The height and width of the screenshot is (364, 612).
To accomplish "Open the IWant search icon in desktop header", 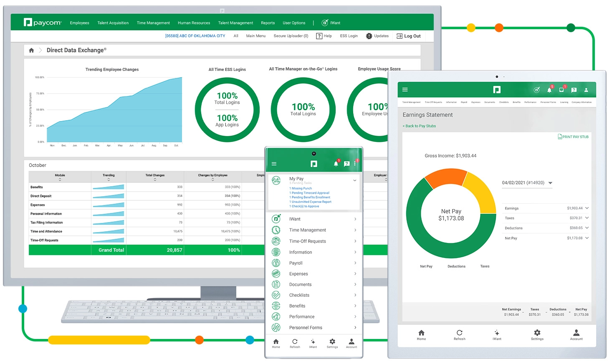I will [x=325, y=23].
